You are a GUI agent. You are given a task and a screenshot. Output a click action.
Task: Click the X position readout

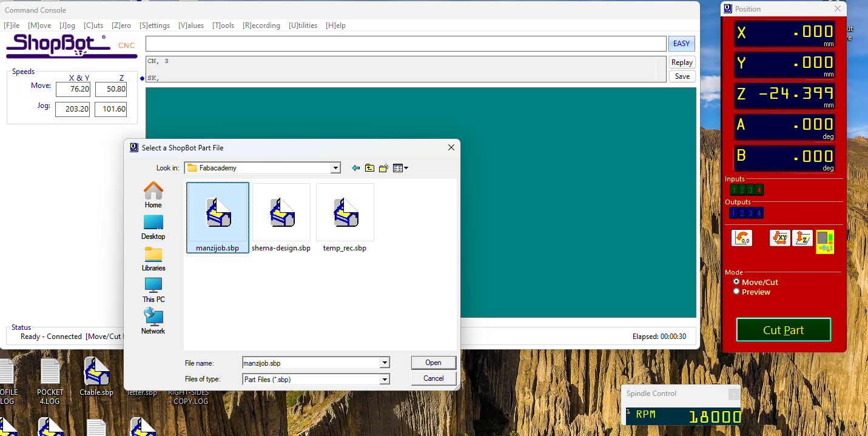[x=785, y=34]
